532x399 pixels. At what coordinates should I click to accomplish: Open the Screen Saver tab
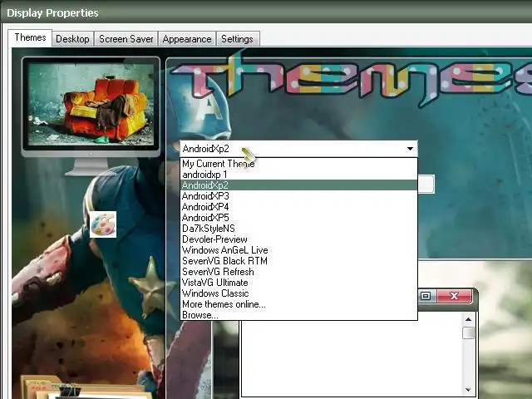click(126, 39)
